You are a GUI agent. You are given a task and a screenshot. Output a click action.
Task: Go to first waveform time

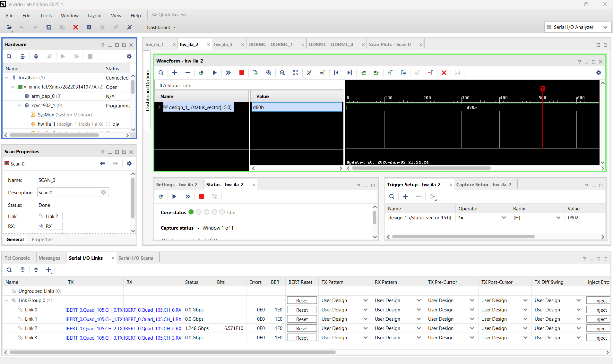(336, 73)
